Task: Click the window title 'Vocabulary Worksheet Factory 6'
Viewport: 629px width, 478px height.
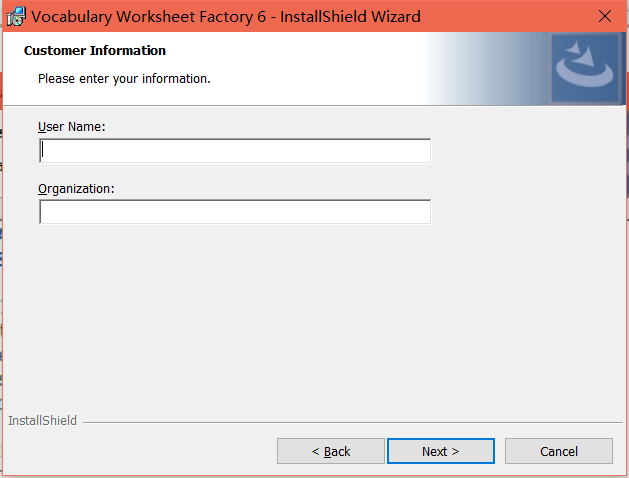Action: pyautogui.click(x=148, y=16)
